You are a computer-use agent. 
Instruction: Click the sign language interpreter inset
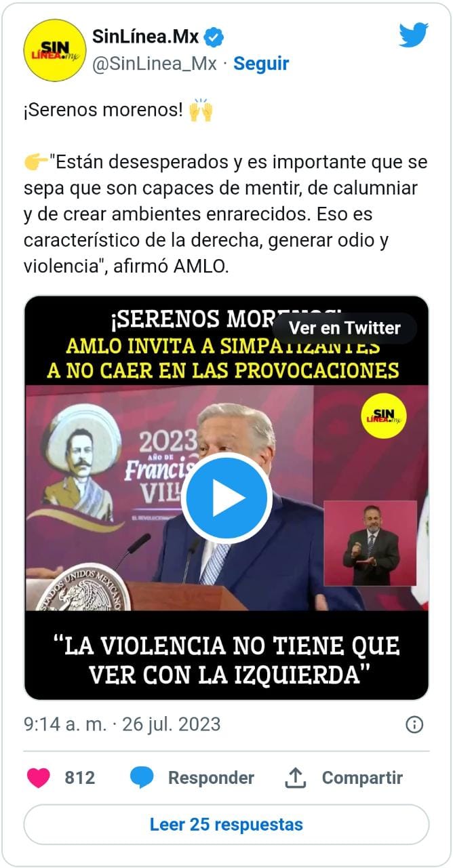(x=370, y=543)
